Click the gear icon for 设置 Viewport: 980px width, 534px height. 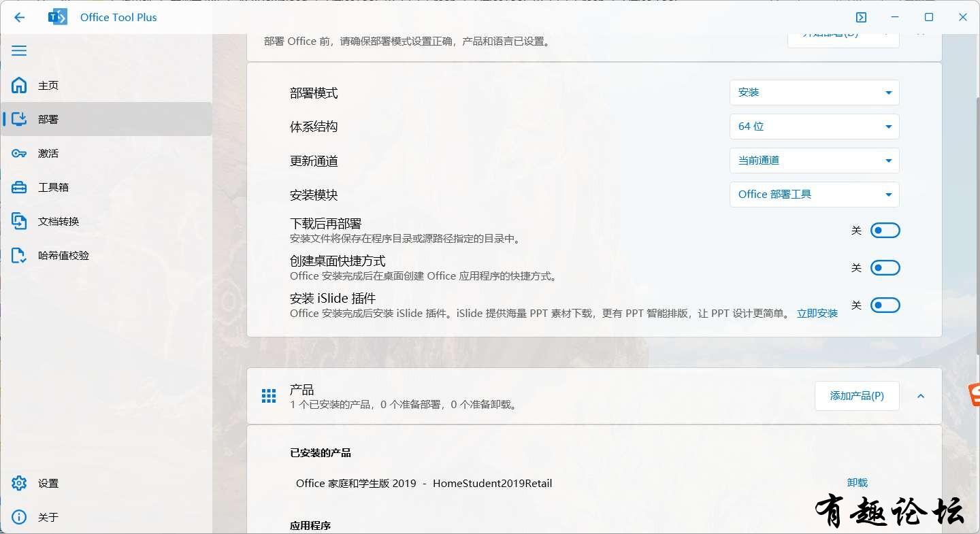(x=19, y=483)
